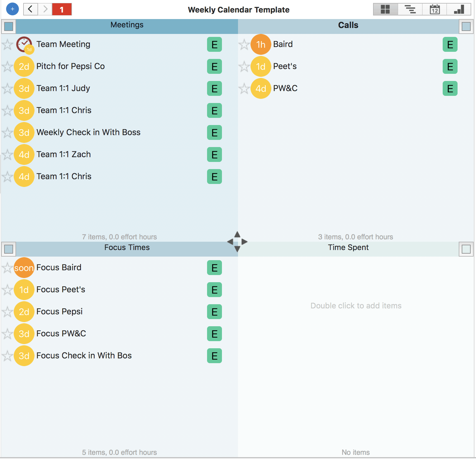Click the 7 items effort hours summary
Screen dimensions: 476x459
[x=119, y=237]
